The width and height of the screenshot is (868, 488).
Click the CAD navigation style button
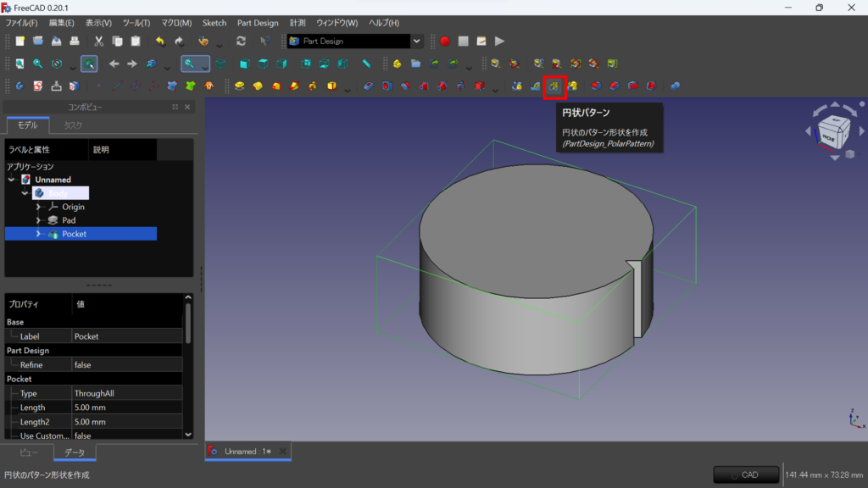point(745,474)
